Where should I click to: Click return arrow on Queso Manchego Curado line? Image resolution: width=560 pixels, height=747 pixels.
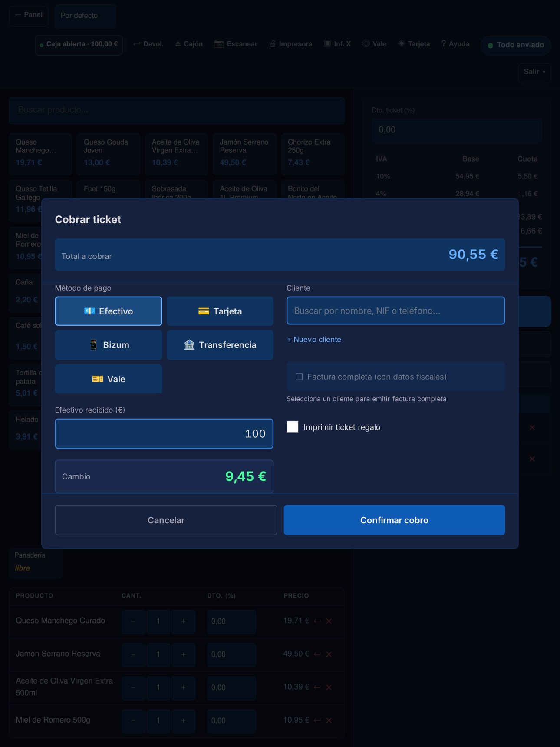(x=317, y=621)
